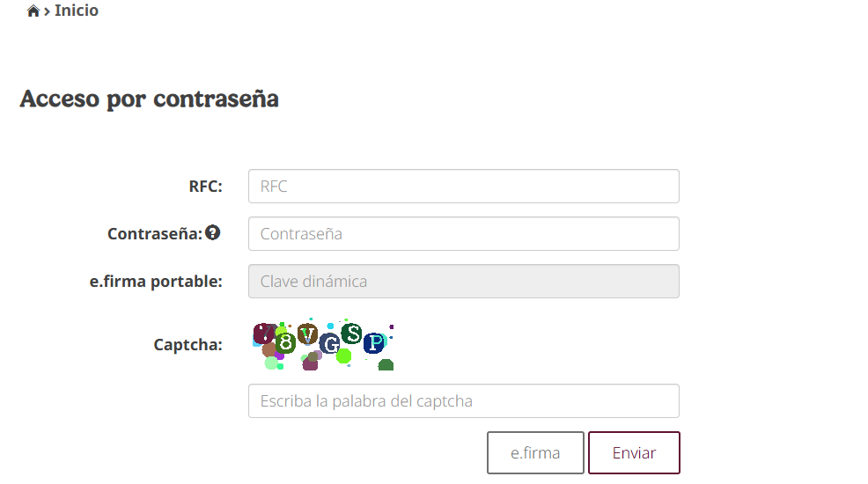Viewport: 868px width, 484px height.
Task: Click the RFC field label
Action: click(x=205, y=187)
